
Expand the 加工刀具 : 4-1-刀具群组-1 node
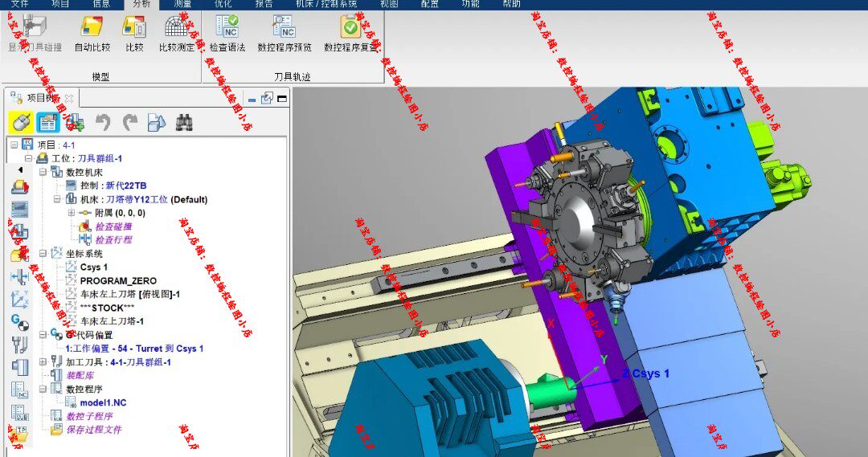point(43,362)
